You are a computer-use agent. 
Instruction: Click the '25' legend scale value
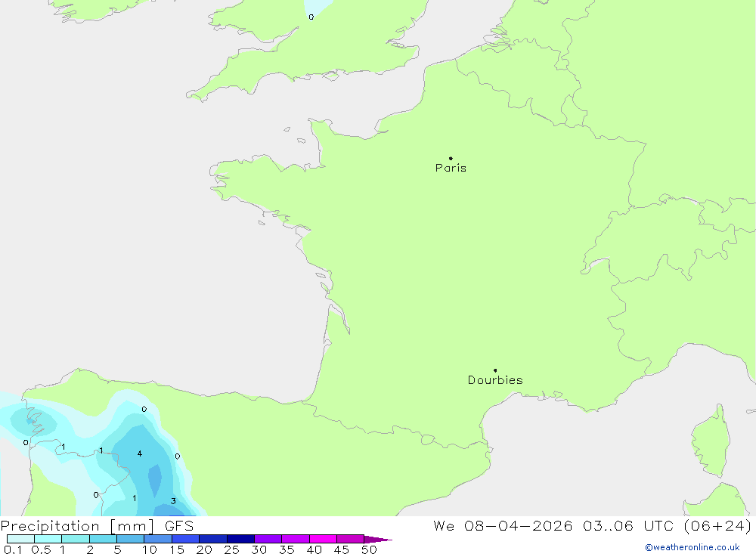click(231, 549)
